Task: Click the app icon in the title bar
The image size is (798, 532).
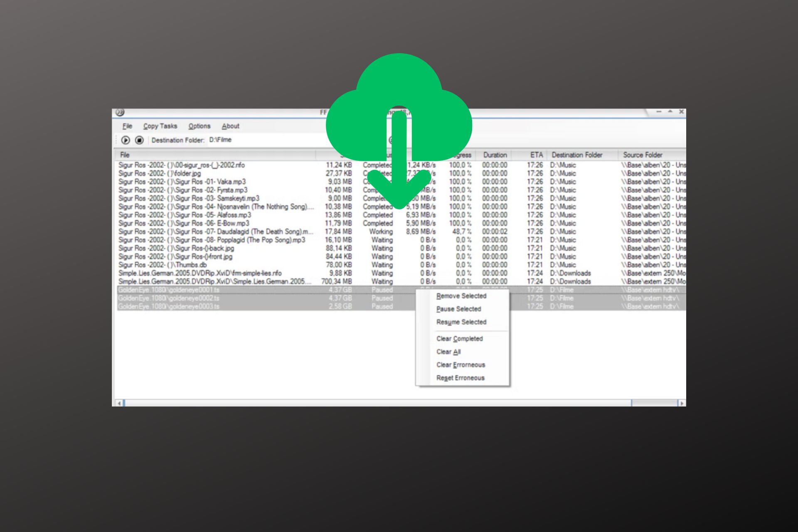Action: click(x=121, y=112)
